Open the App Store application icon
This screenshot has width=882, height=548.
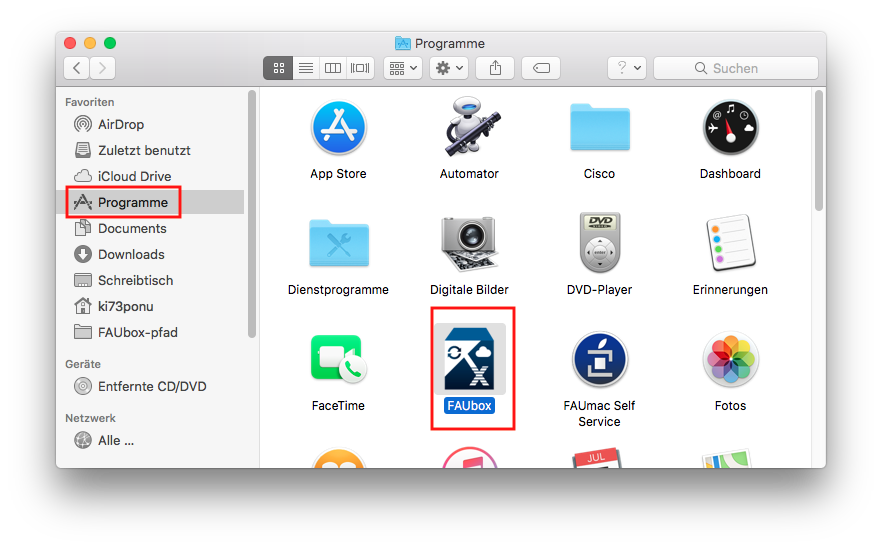(338, 128)
